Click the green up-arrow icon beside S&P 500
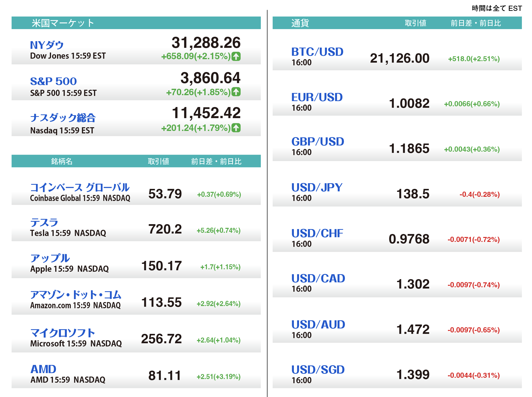Viewport: 532px width, 397px height. tap(236, 92)
